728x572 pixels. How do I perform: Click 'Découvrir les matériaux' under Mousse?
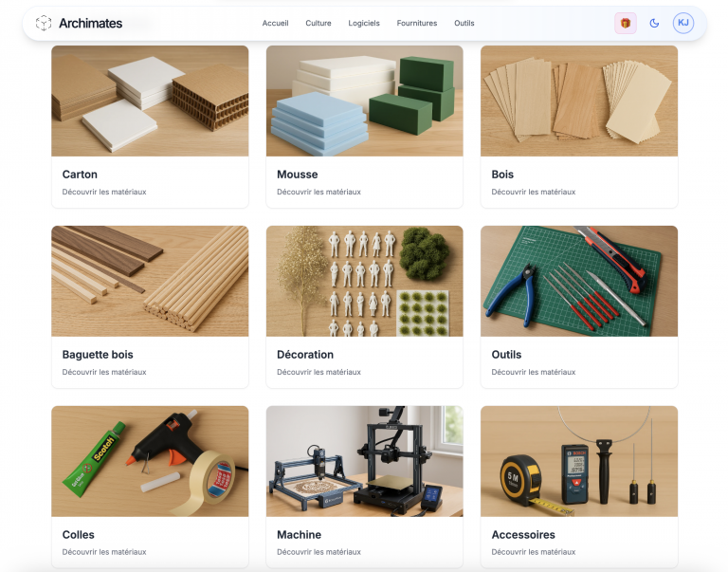tap(318, 192)
